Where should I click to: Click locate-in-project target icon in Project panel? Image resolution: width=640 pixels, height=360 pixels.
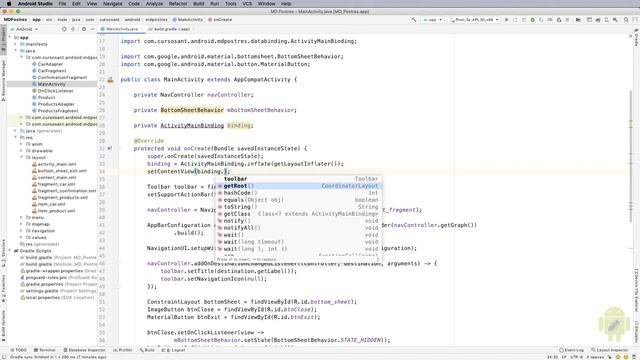click(x=64, y=29)
